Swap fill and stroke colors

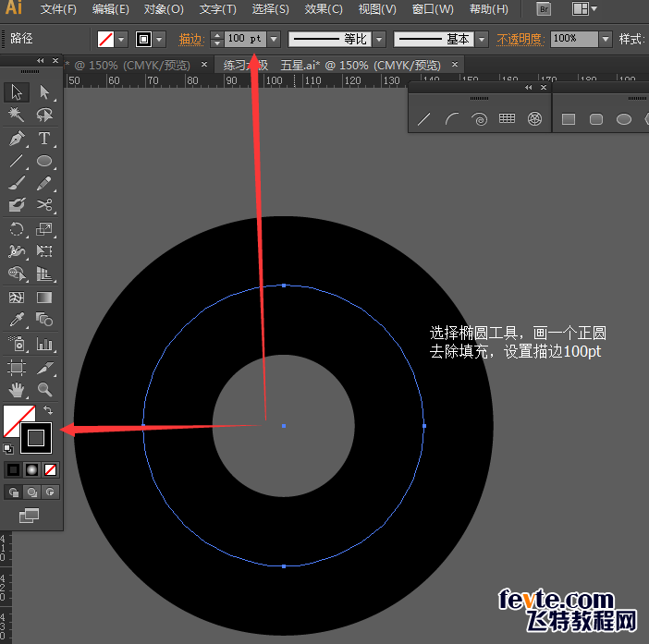pyautogui.click(x=48, y=410)
